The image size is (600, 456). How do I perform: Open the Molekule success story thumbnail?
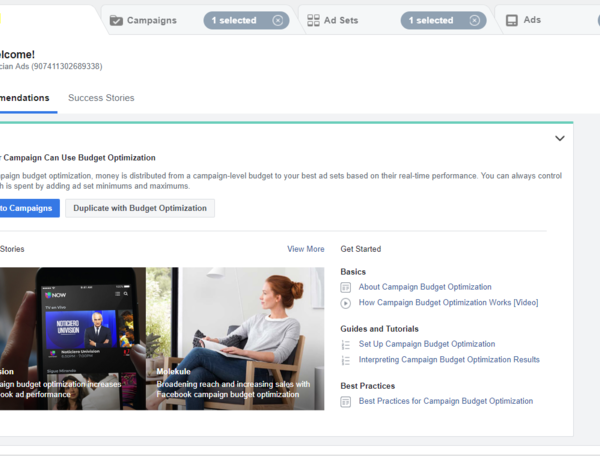point(236,337)
